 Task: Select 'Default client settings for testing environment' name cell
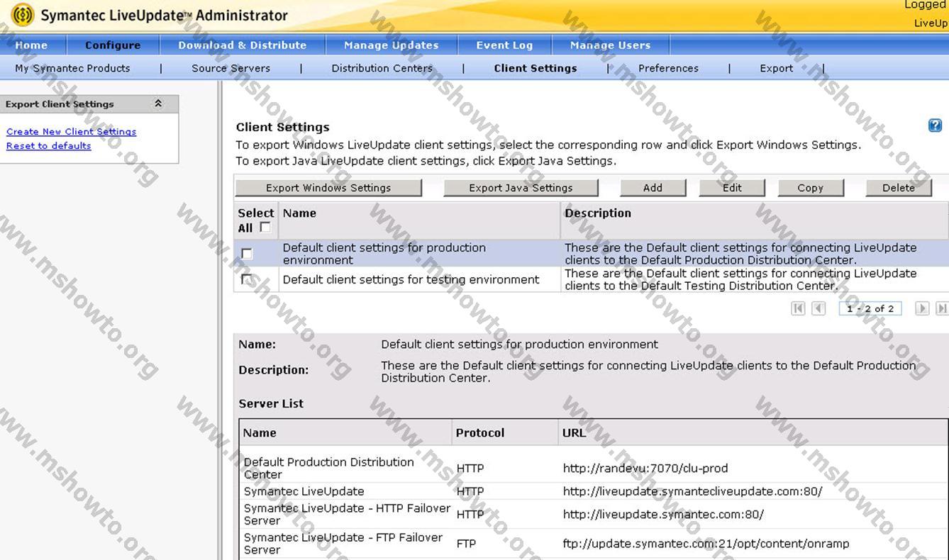tap(419, 279)
